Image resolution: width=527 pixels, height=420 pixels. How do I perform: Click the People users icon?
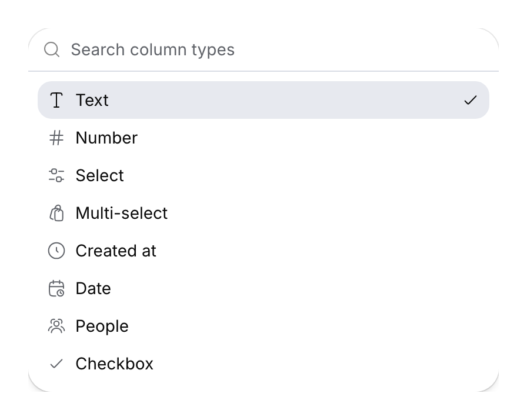pos(56,326)
